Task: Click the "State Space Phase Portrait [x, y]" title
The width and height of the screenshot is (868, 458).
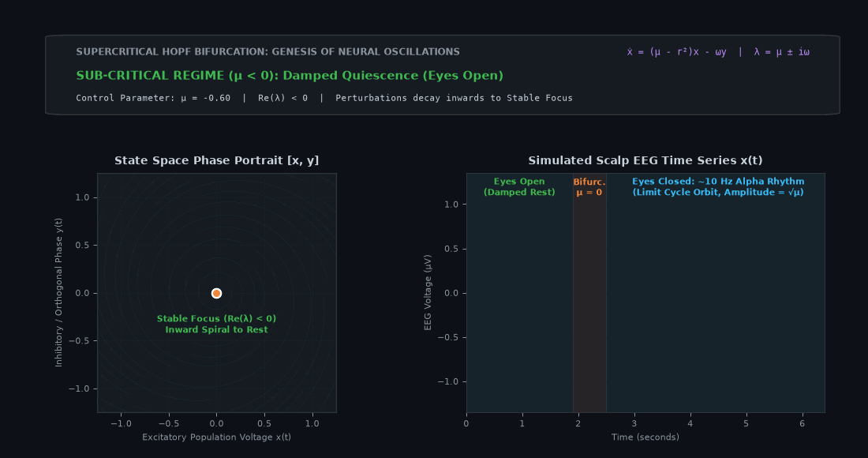Action: click(x=216, y=160)
